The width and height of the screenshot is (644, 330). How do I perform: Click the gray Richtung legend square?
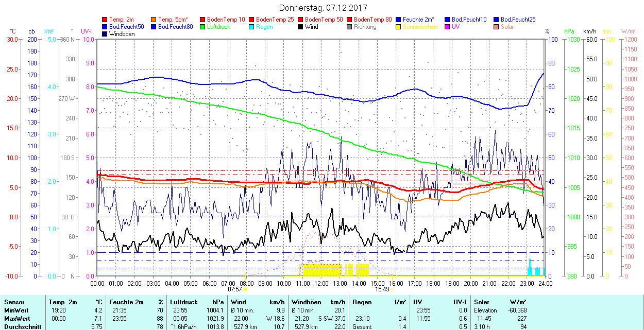click(x=350, y=27)
